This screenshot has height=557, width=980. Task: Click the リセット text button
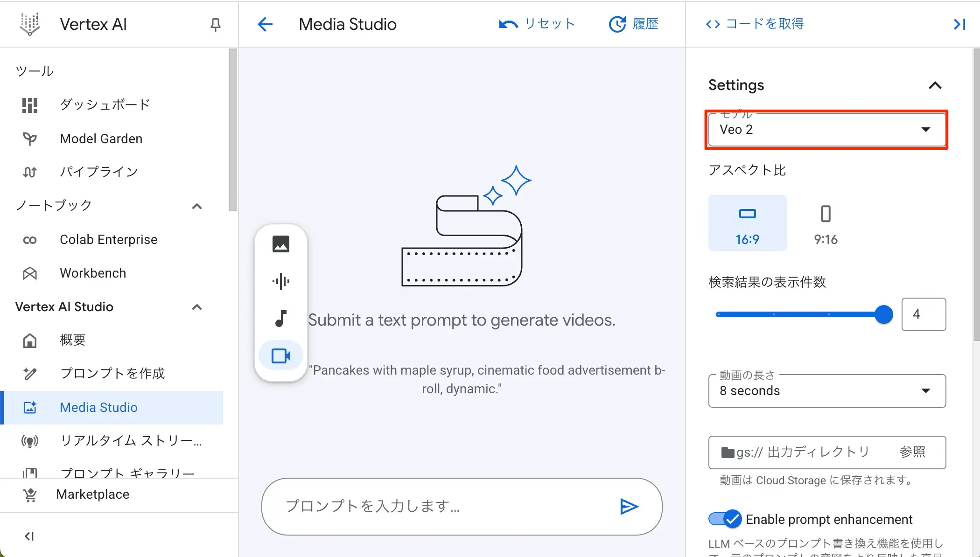point(549,24)
